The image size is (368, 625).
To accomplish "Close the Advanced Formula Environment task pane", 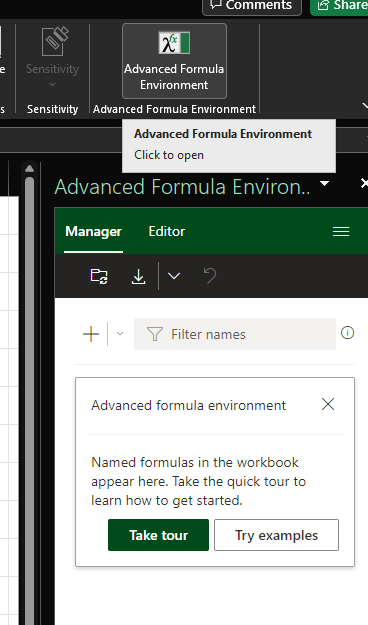I will point(364,183).
